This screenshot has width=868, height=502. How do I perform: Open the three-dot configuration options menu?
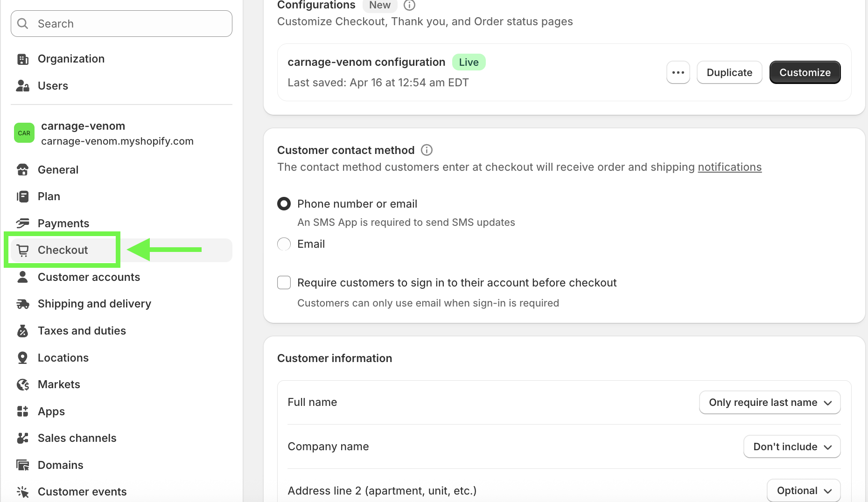click(x=678, y=73)
